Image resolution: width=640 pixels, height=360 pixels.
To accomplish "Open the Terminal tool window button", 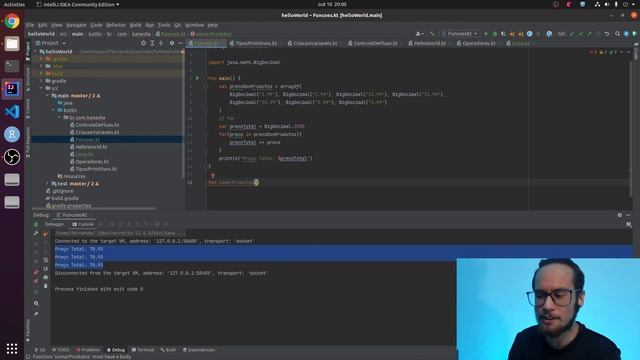I will pos(143,350).
